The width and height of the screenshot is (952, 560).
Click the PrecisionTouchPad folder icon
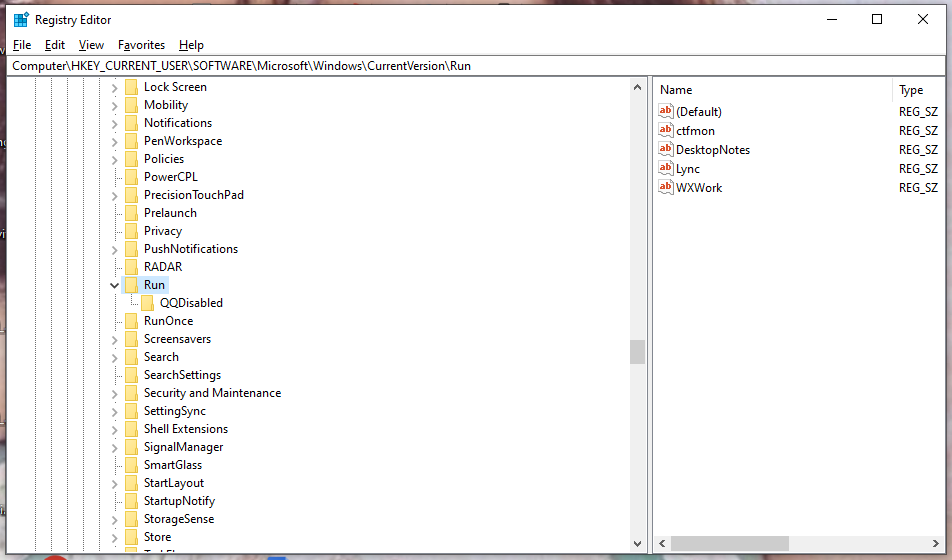(x=131, y=195)
